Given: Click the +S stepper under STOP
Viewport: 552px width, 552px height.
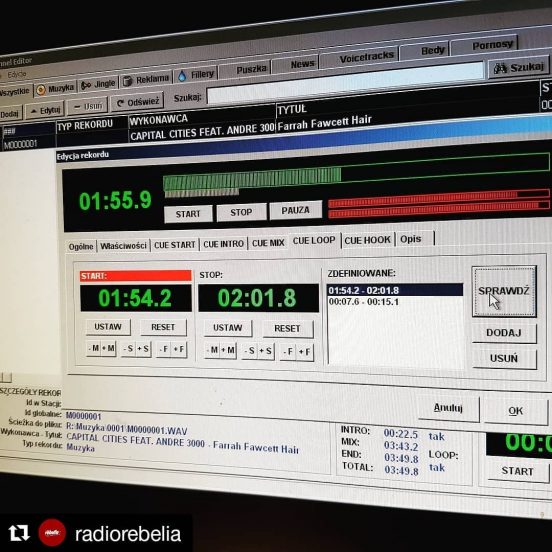Looking at the screenshot, I should coord(266,351).
